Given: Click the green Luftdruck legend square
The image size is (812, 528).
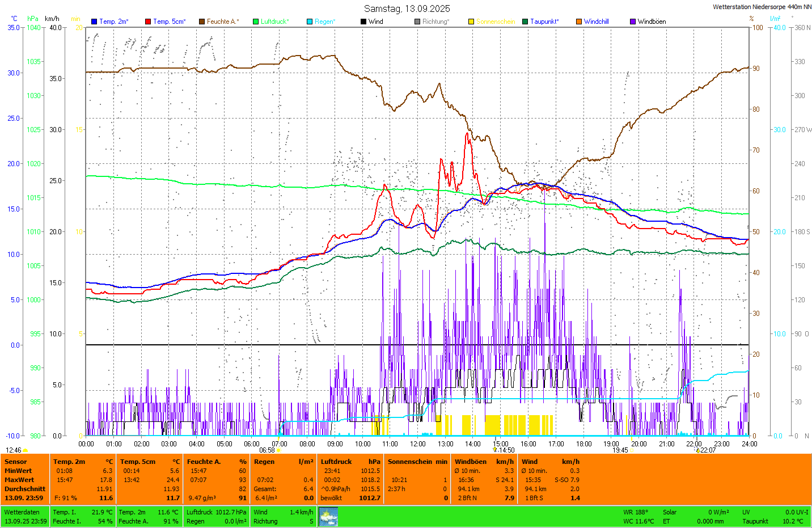Looking at the screenshot, I should (x=256, y=22).
